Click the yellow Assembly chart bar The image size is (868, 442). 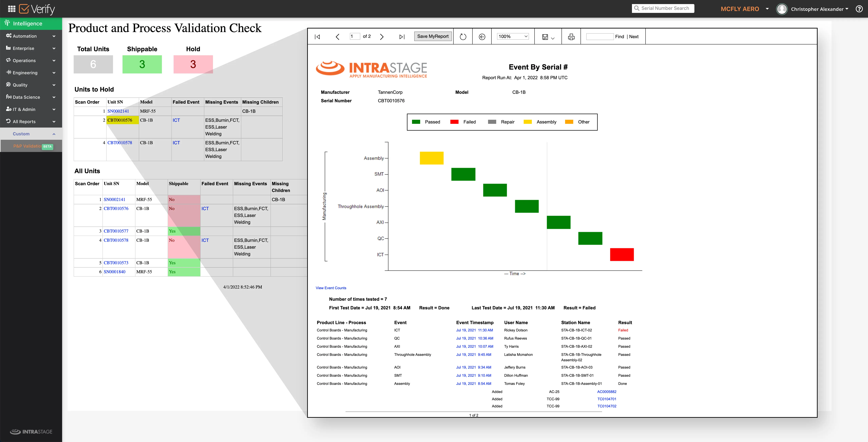coord(431,158)
